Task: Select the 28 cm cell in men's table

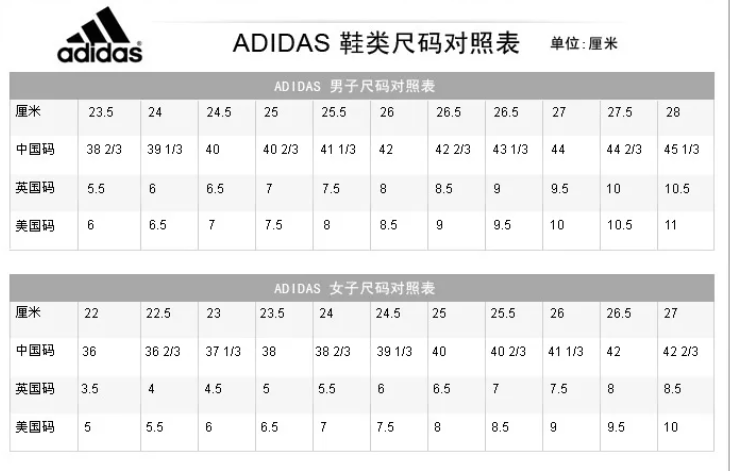Action: 675,112
